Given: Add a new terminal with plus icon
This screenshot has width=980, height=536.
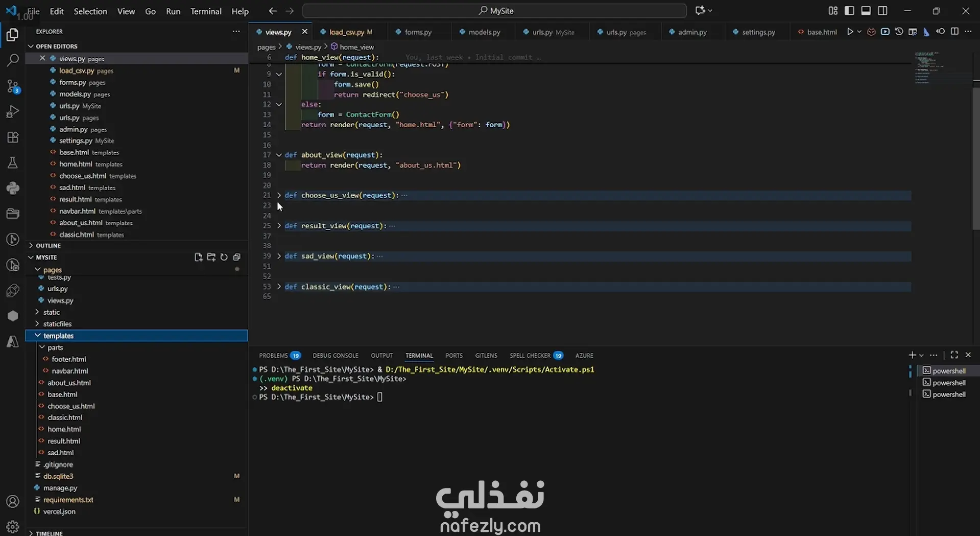Looking at the screenshot, I should (x=912, y=355).
